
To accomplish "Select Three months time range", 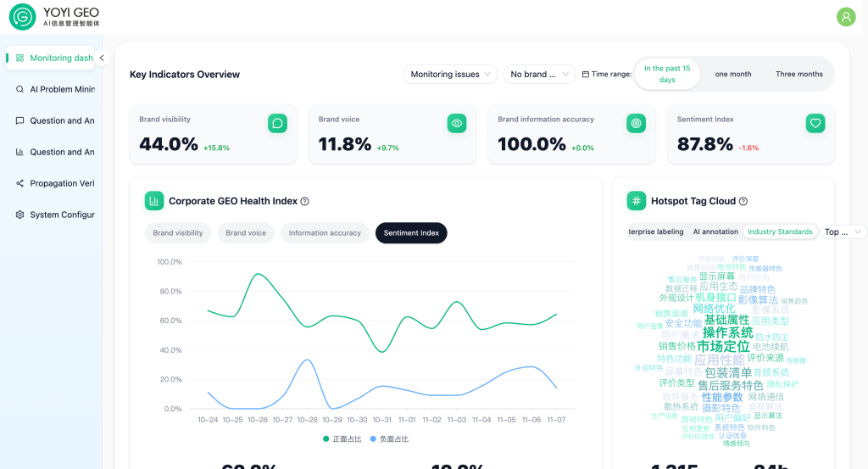I will 798,75.
